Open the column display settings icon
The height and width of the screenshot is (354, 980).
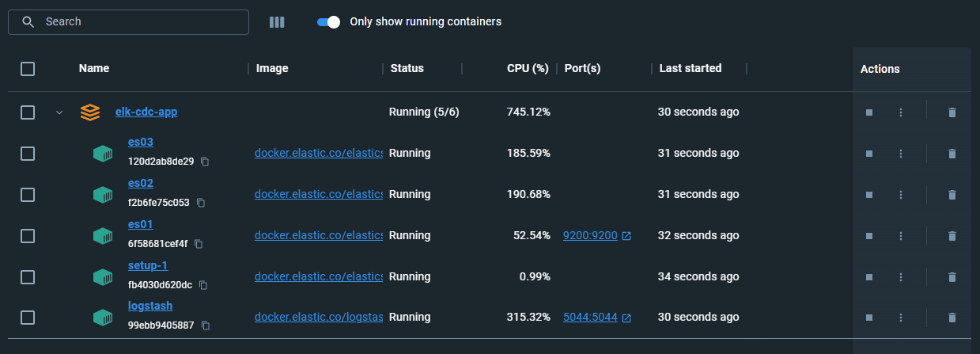click(x=277, y=22)
